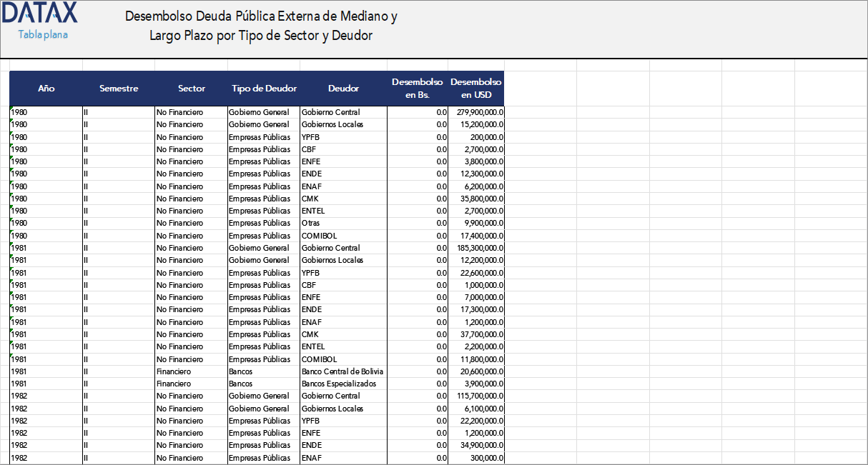The image size is (868, 465).
Task: Select the first "YPFB" deudor cell
Action: (343, 136)
